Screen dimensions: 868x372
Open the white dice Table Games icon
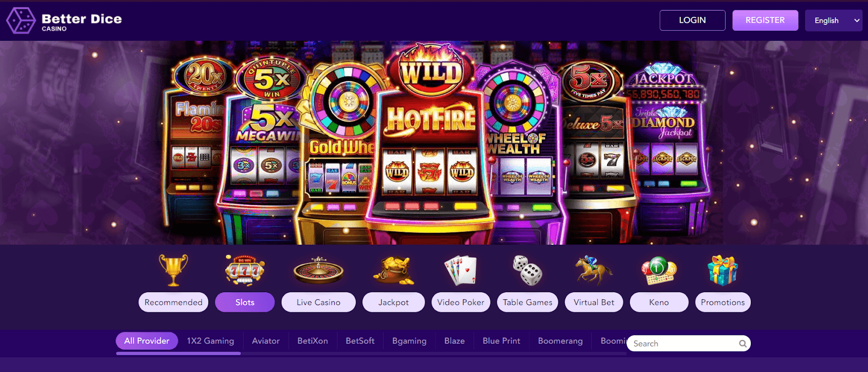click(x=527, y=270)
